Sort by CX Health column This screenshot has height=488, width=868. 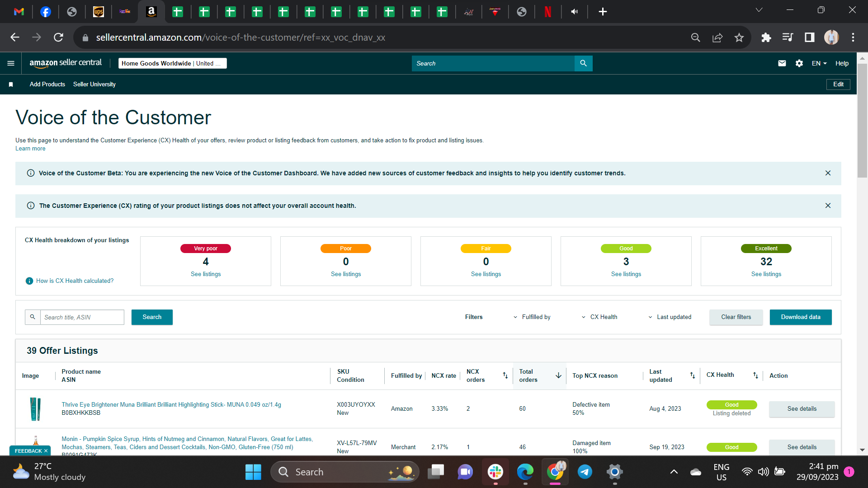(x=755, y=375)
